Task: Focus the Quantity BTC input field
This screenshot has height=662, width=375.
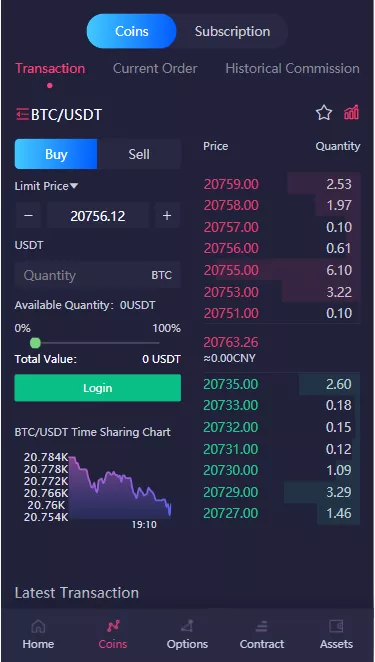Action: click(x=98, y=275)
